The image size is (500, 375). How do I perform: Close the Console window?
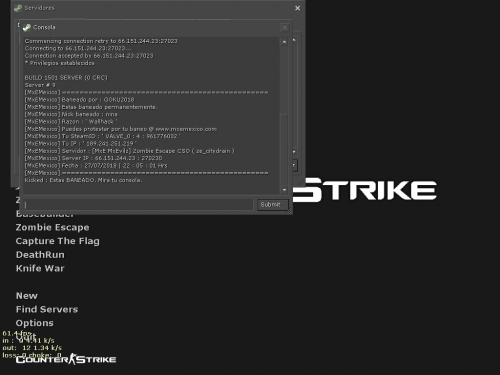click(285, 28)
